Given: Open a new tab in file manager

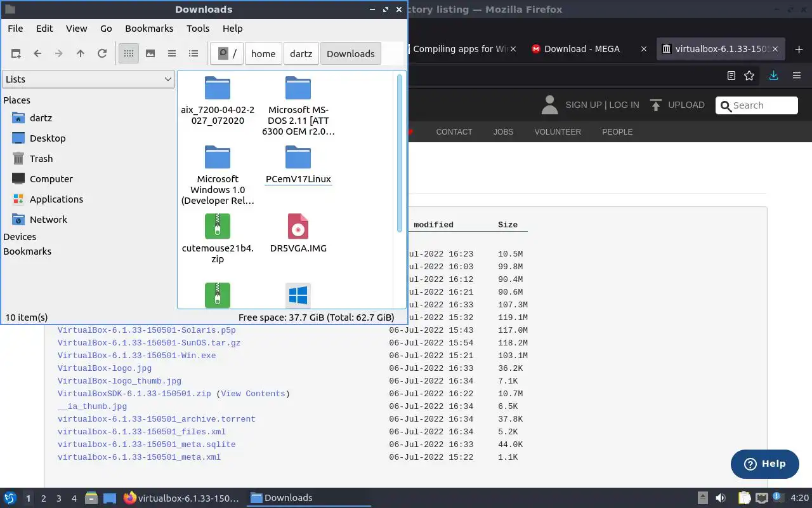Looking at the screenshot, I should [x=16, y=54].
